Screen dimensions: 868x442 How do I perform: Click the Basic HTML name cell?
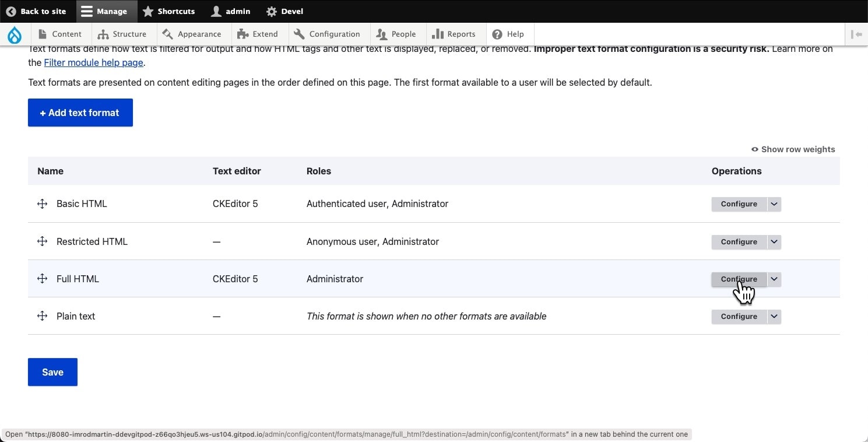click(82, 204)
